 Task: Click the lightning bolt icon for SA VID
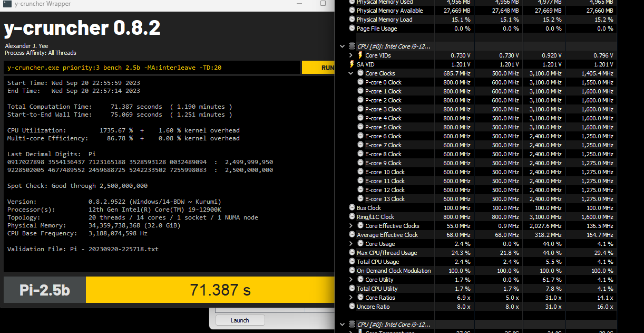point(352,64)
